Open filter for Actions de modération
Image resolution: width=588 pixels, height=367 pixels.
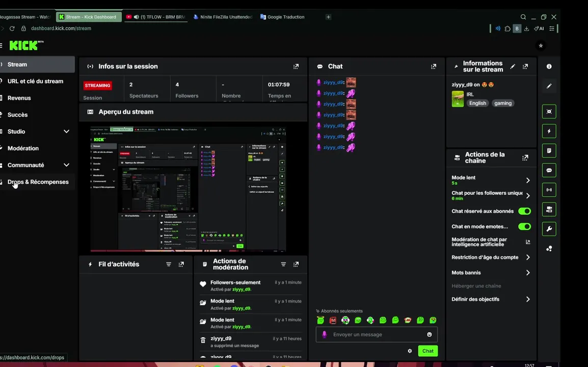pyautogui.click(x=283, y=264)
